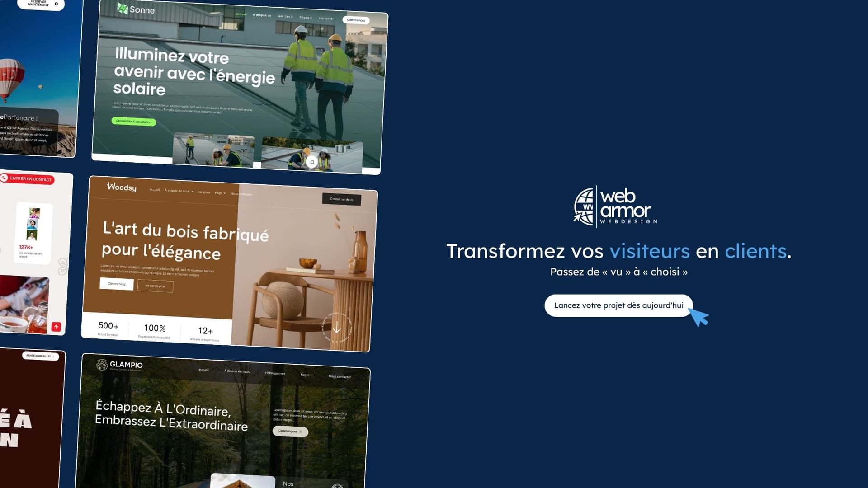The image size is (868, 488).
Task: Select 'À propos de nous' in Glampio navigation
Action: 237,371
